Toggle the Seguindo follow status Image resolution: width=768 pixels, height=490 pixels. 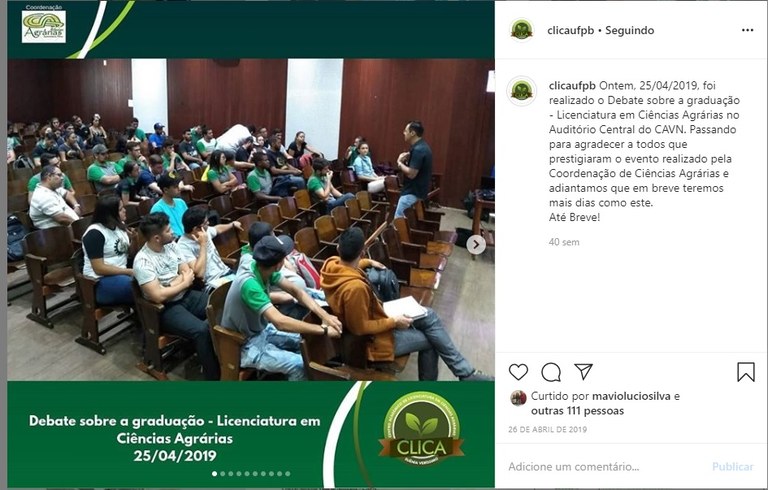click(629, 30)
